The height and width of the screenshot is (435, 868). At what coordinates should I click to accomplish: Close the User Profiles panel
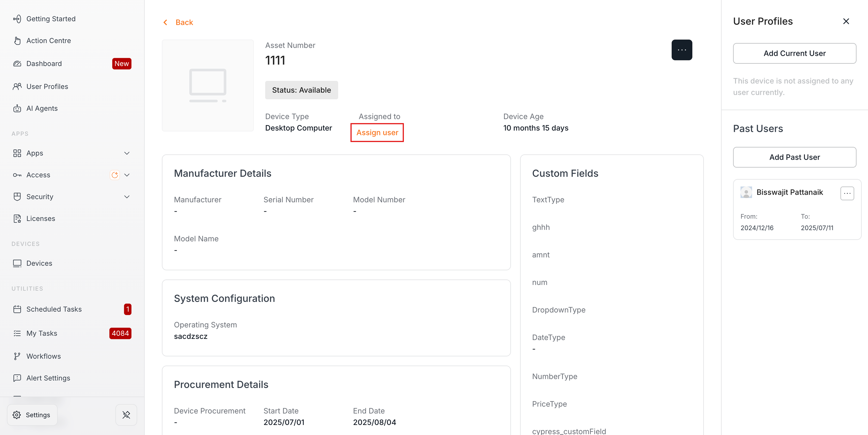(x=846, y=21)
